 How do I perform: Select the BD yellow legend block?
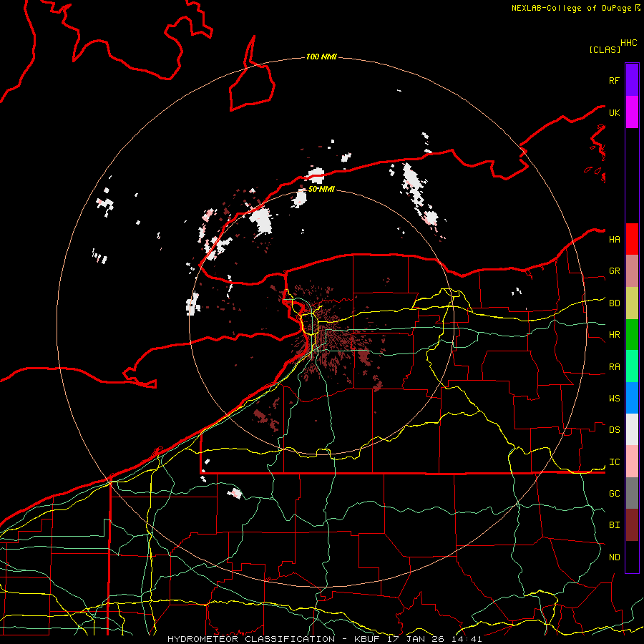pyautogui.click(x=632, y=303)
